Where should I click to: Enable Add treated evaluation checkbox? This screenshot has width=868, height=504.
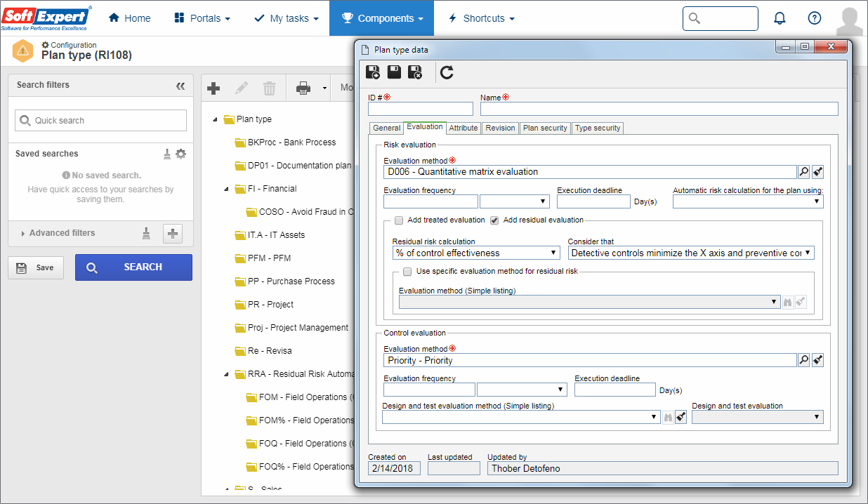point(399,220)
